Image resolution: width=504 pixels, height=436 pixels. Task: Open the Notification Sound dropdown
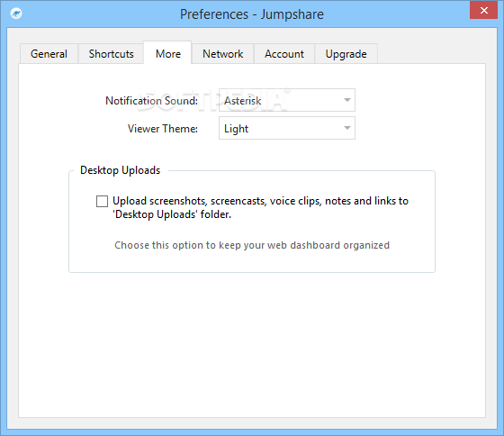pos(287,100)
